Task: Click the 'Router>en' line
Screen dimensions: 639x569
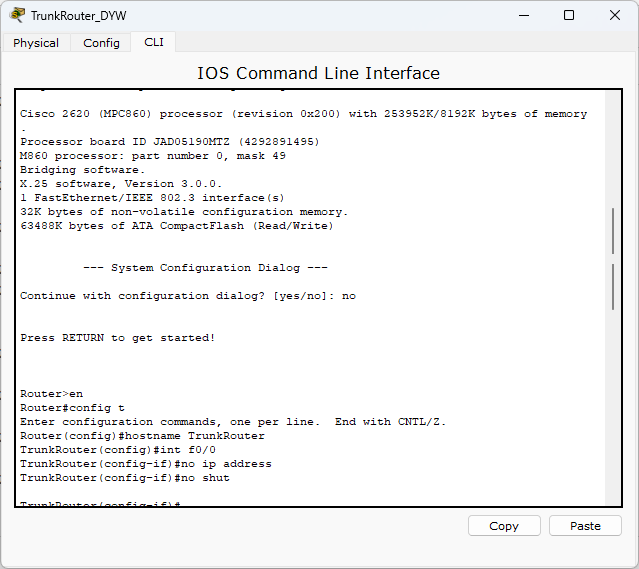Action: pos(51,394)
